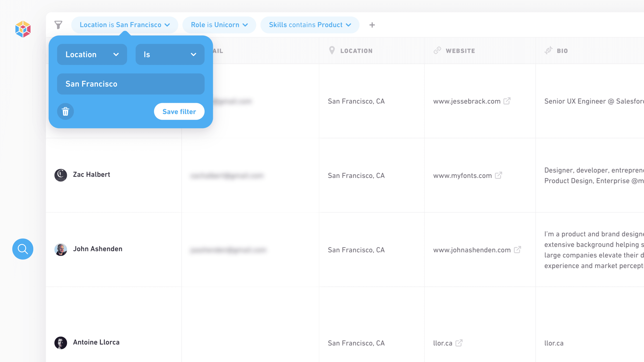This screenshot has width=644, height=362.
Task: Click external link icon beside llor.ca
Action: point(459,343)
